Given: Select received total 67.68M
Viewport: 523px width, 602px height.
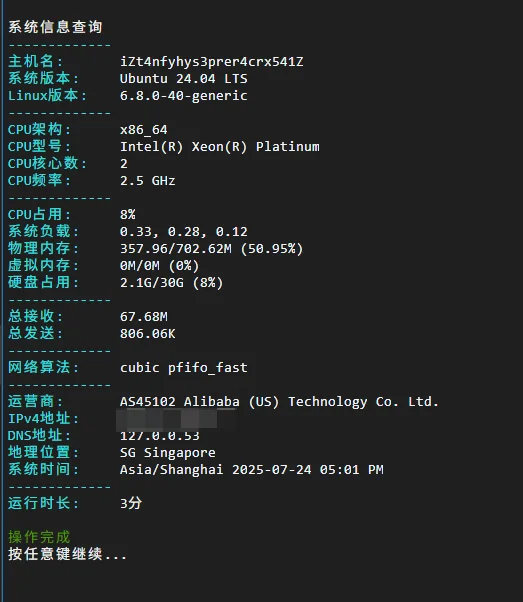Looking at the screenshot, I should coord(144,317).
